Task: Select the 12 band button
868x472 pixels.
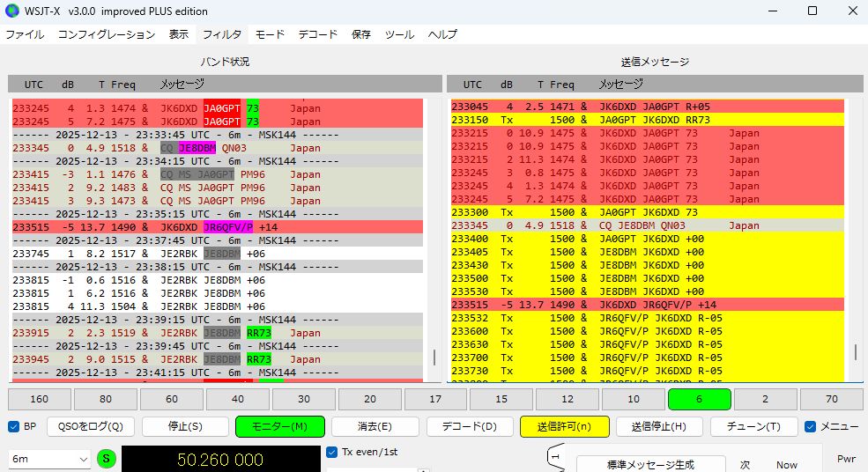Action: click(x=568, y=399)
